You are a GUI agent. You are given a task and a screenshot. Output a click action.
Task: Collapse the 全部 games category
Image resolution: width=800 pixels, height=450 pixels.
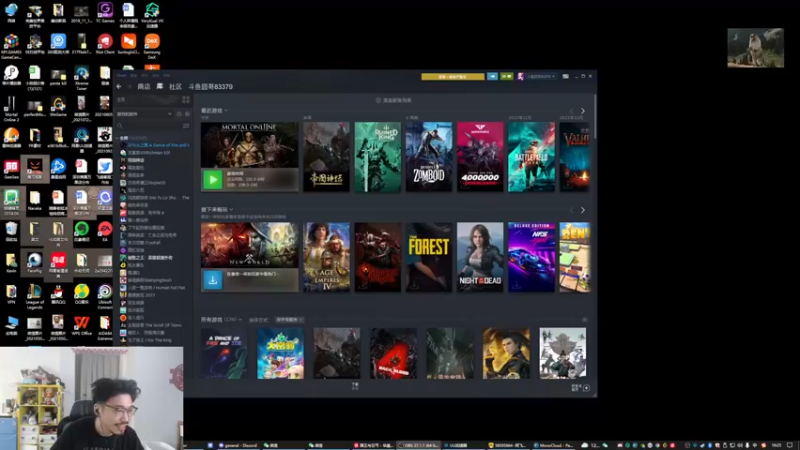tap(118, 138)
